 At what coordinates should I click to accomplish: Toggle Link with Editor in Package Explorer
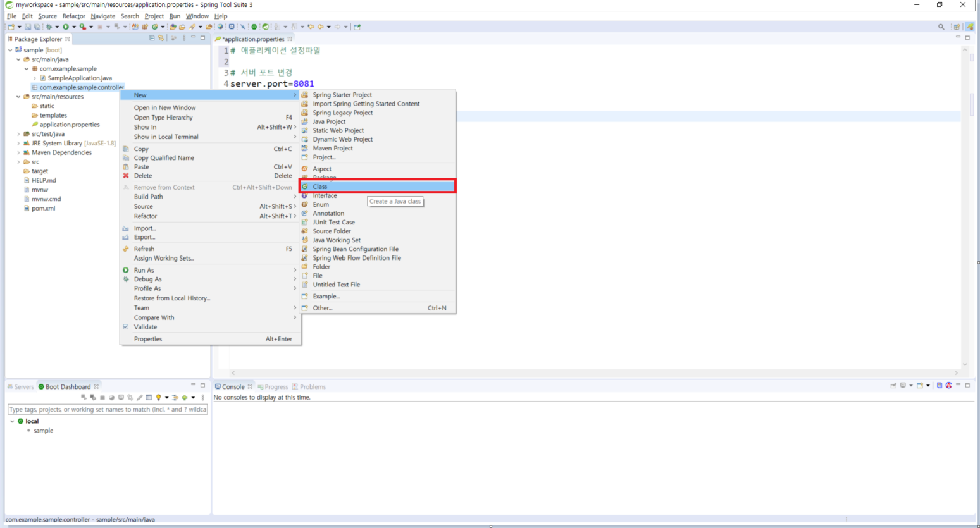coord(161,38)
